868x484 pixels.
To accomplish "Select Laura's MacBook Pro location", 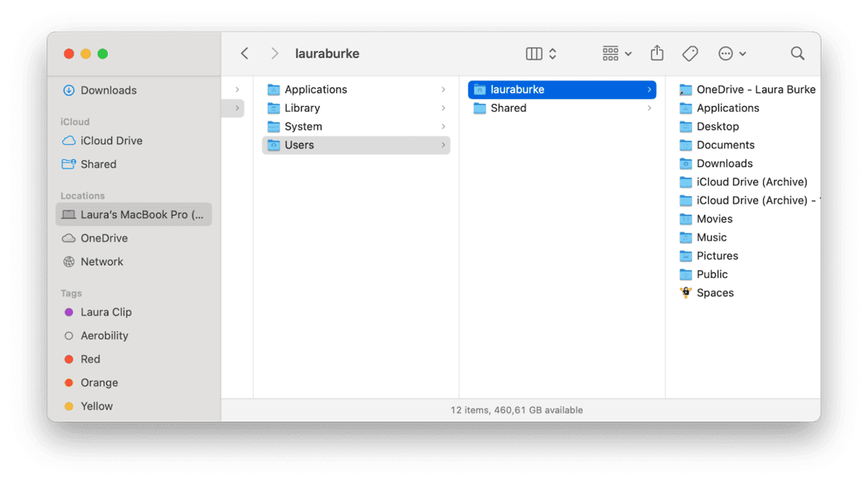I will [x=133, y=214].
